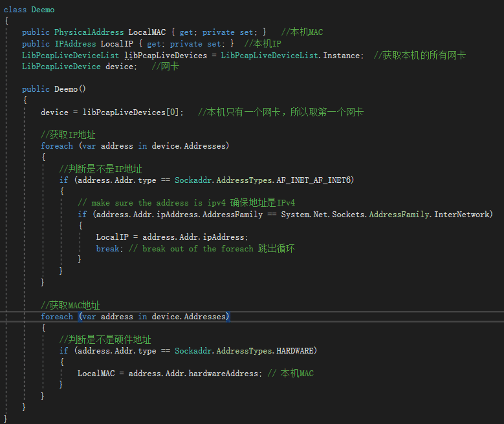
Task: Click the LocalIP = address.Addr.ipAddress assignment
Action: [x=172, y=237]
